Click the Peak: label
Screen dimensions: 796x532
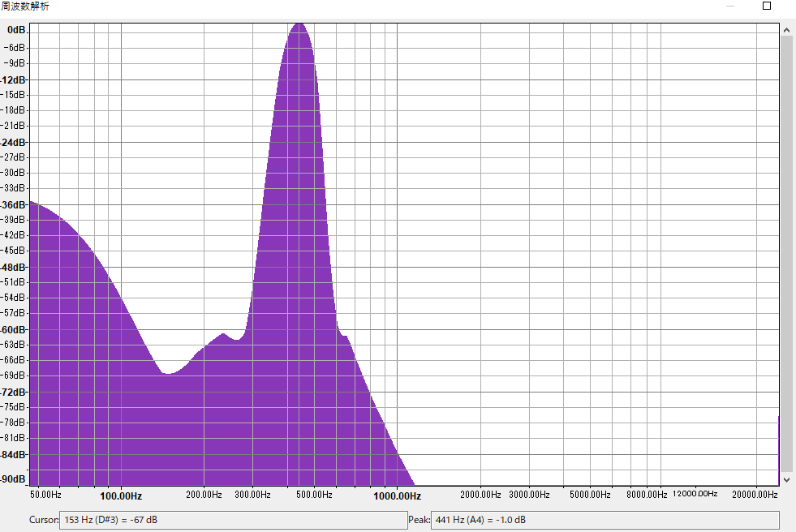coord(420,520)
